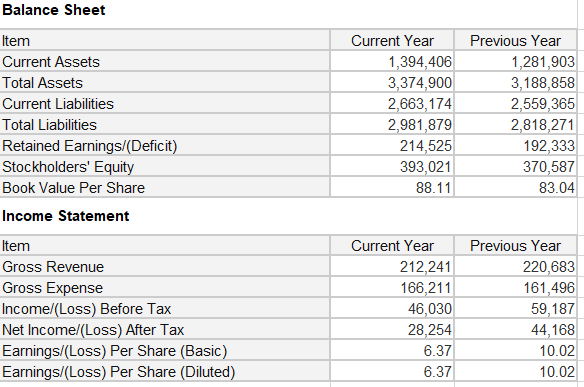Click the Balance Sheet heading

(54, 10)
